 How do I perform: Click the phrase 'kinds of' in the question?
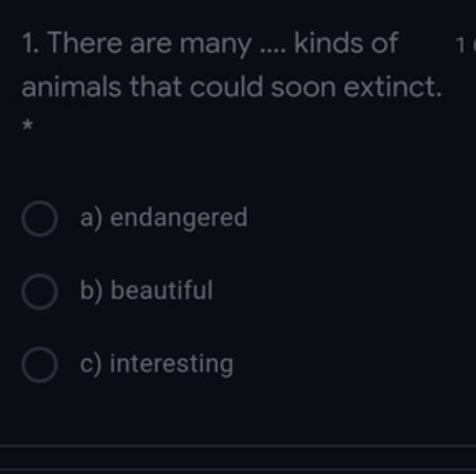pos(346,43)
